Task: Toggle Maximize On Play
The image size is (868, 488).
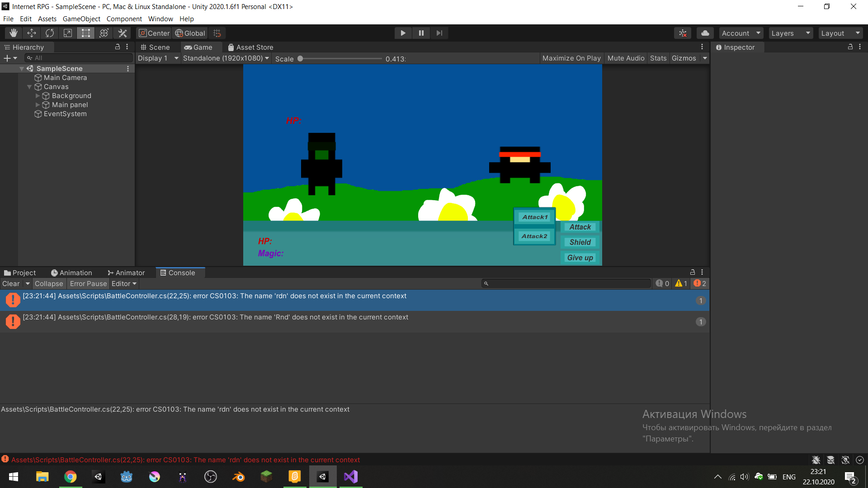Action: (x=571, y=58)
